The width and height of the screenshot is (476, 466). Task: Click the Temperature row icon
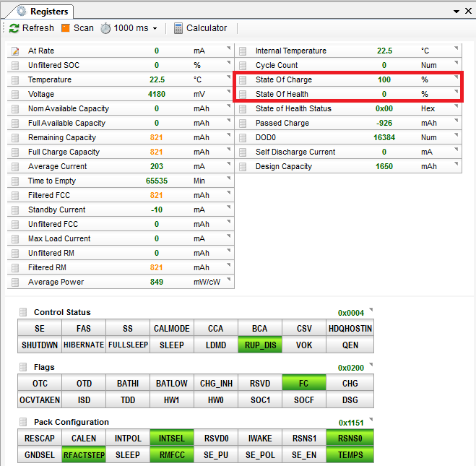15,80
